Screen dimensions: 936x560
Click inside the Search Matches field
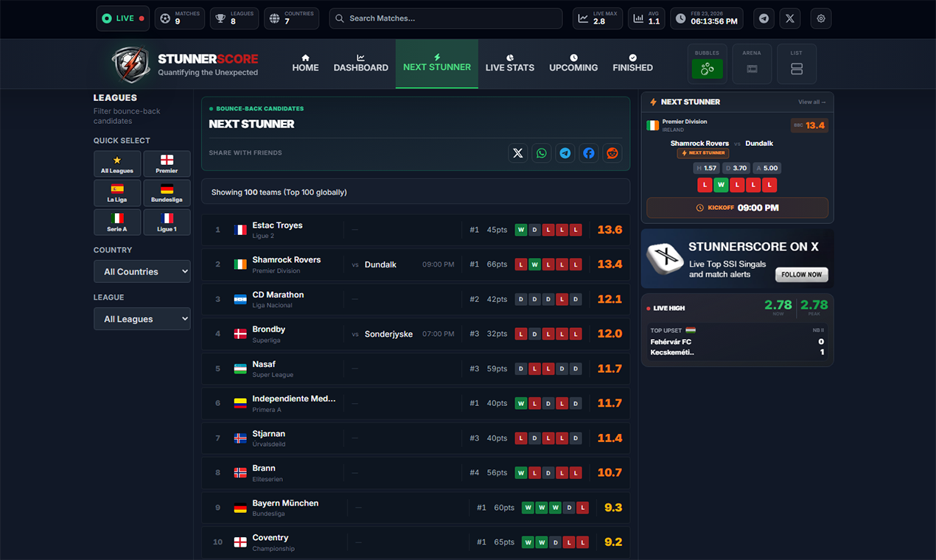click(445, 18)
